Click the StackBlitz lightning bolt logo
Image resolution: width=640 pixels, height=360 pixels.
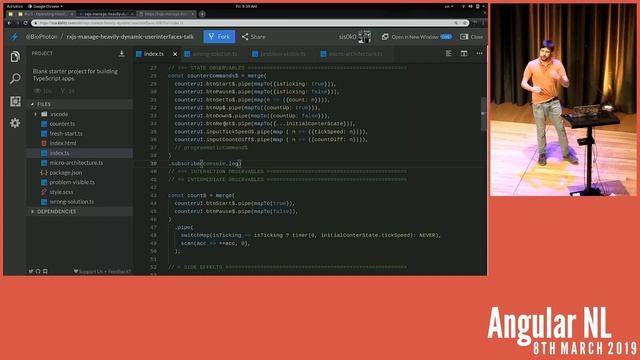click(15, 37)
